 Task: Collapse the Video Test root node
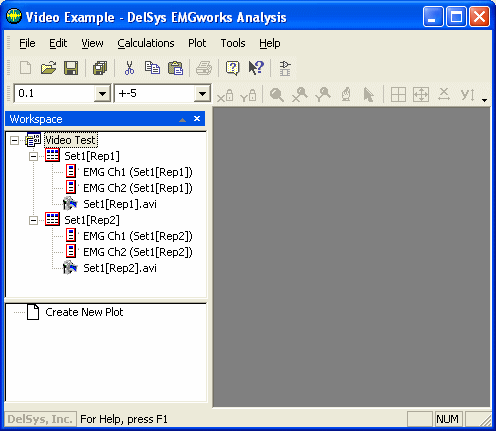pos(14,140)
